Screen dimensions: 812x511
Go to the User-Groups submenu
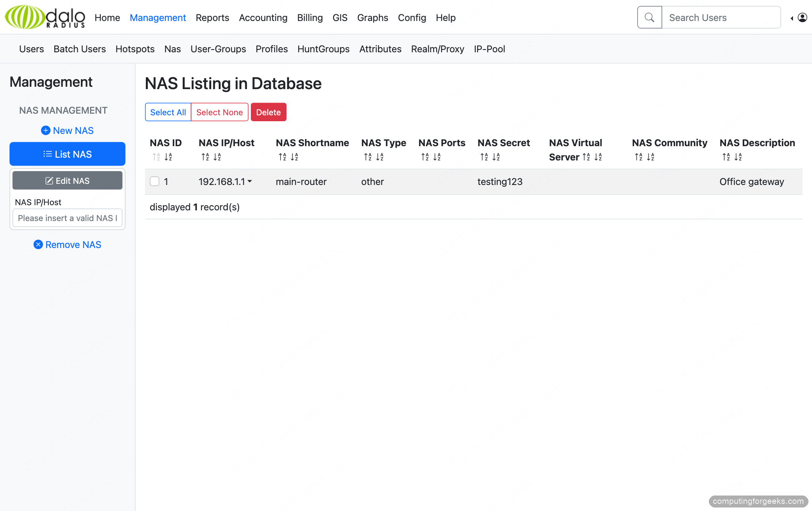(218, 49)
